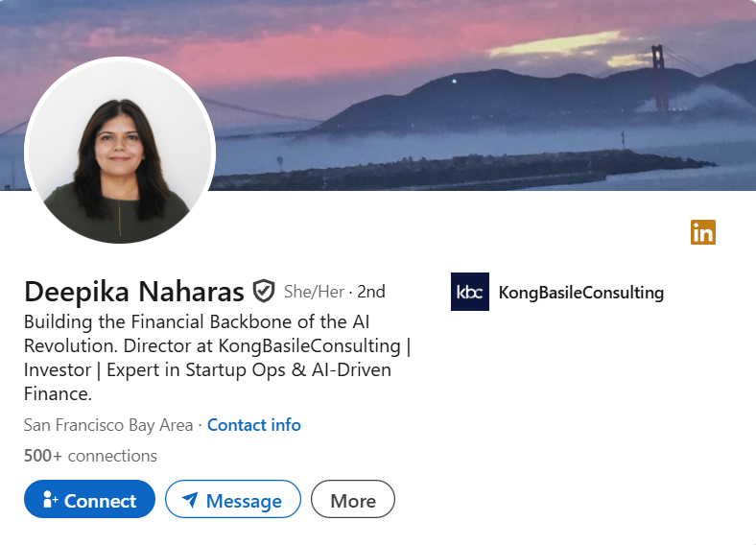
Task: Click the Deepika Naharas name heading
Action: (x=134, y=291)
